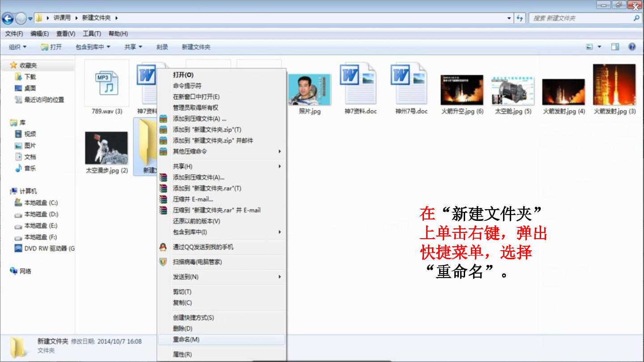Image resolution: width=644 pixels, height=362 pixels.
Task: Click the 下载 folder icon in sidebar
Action: [x=18, y=77]
